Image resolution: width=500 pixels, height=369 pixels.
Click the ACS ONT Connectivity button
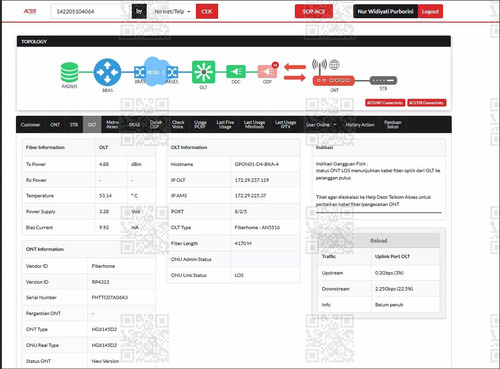pos(385,103)
